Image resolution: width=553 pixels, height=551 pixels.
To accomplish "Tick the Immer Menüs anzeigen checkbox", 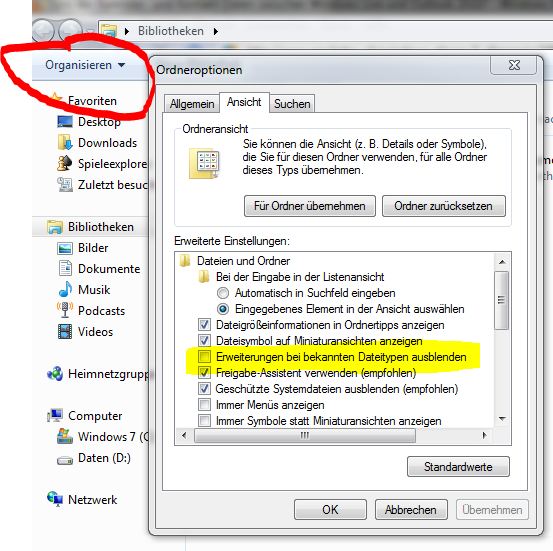I will click(x=205, y=405).
